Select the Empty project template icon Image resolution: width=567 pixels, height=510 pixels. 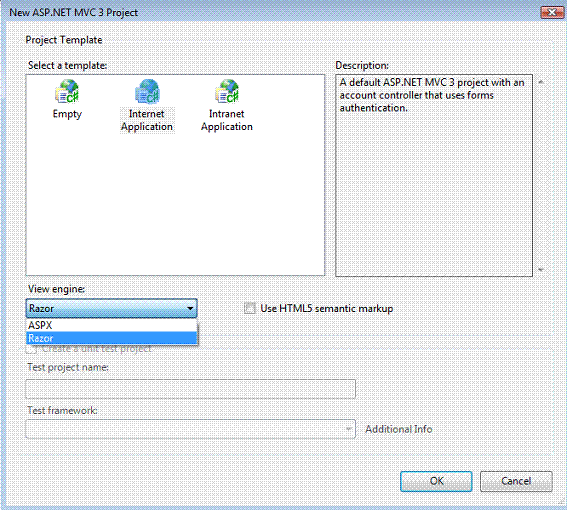pyautogui.click(x=67, y=91)
